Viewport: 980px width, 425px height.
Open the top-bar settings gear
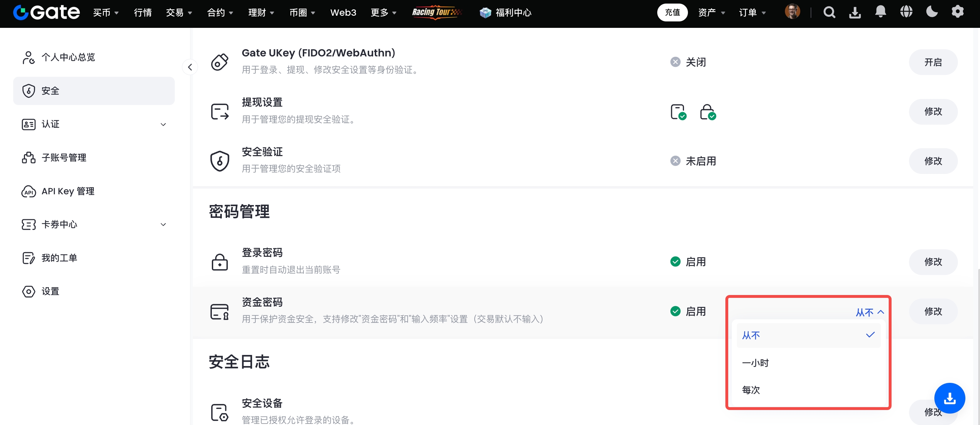[x=958, y=12]
